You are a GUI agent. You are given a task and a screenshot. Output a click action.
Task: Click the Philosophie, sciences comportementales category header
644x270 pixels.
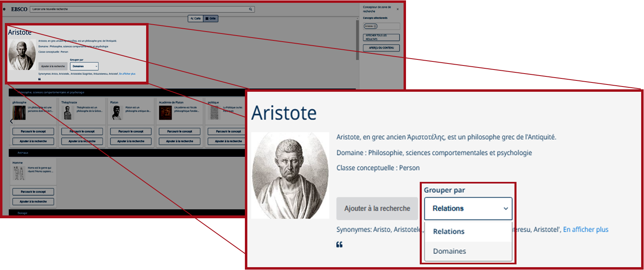51,93
